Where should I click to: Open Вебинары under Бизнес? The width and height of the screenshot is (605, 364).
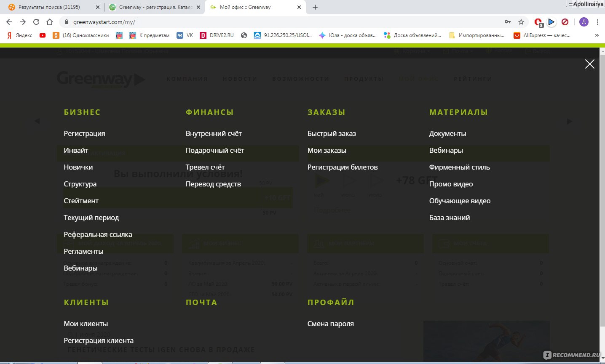coord(80,268)
